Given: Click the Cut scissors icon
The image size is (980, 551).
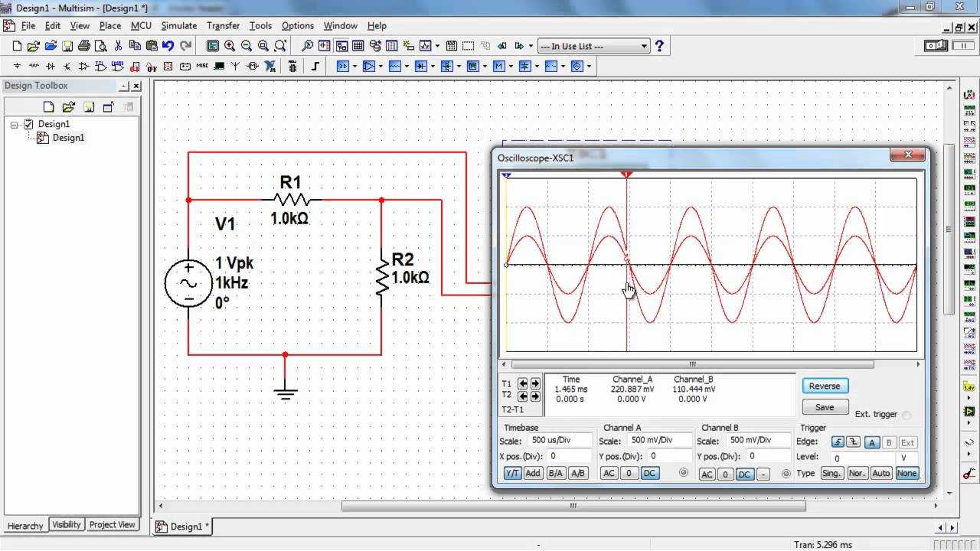Looking at the screenshot, I should tap(118, 46).
